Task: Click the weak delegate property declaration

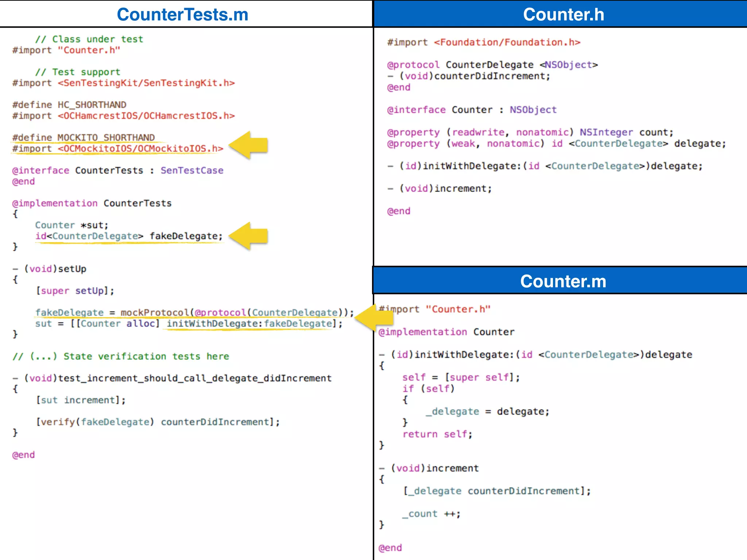Action: point(556,144)
